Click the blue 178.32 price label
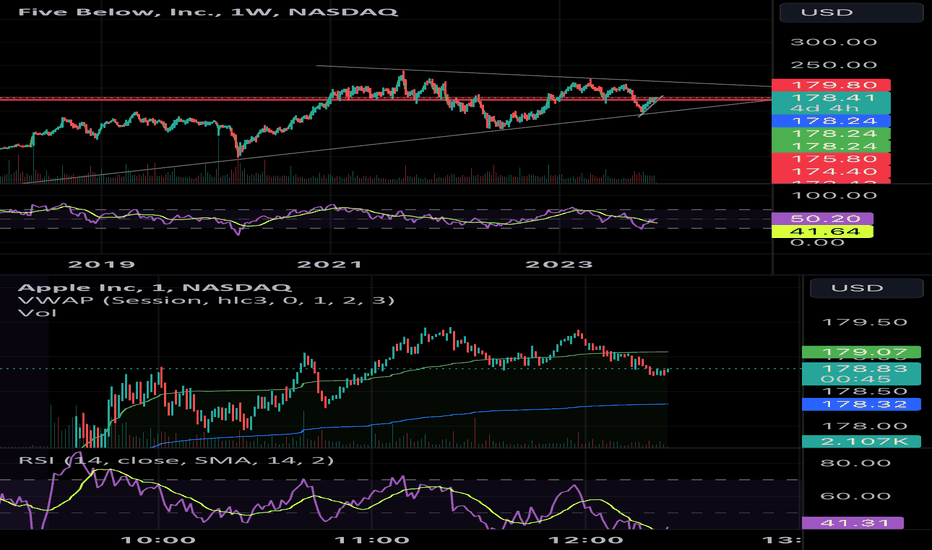The width and height of the screenshot is (932, 550). tap(861, 404)
